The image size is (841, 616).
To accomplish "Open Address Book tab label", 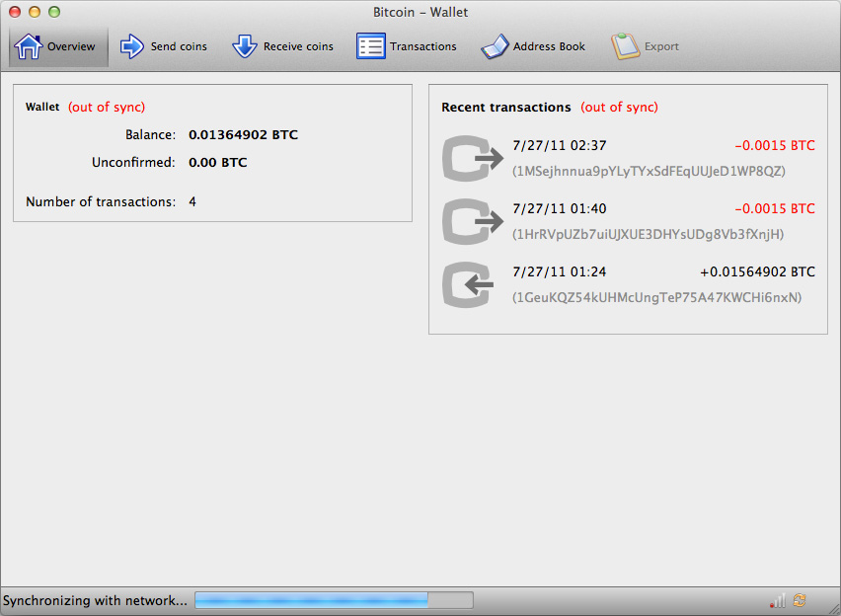I will [549, 46].
